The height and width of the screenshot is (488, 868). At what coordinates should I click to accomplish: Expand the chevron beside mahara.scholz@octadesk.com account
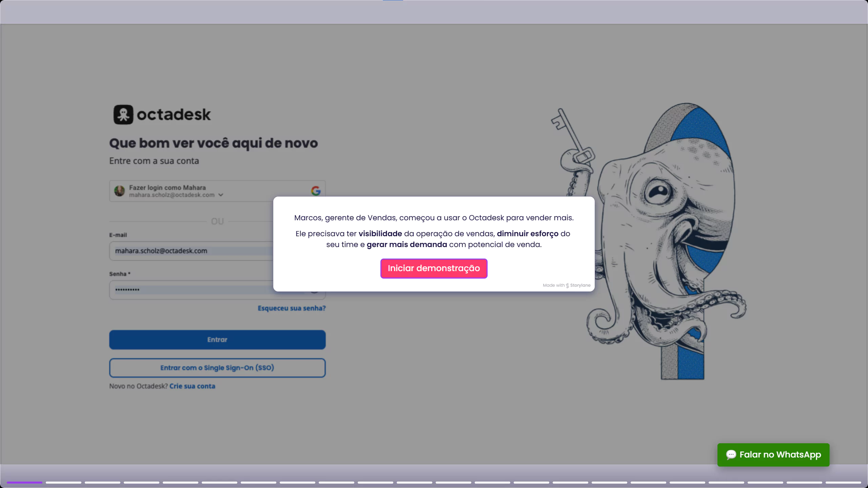click(221, 195)
